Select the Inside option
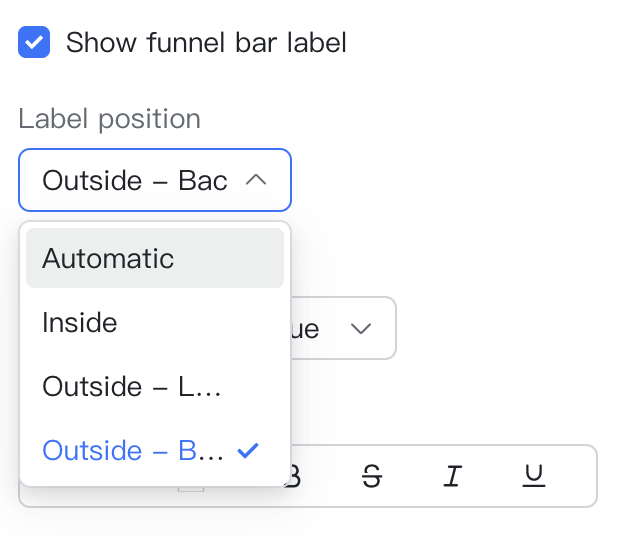Viewport: 618px width, 536px height. coord(80,323)
